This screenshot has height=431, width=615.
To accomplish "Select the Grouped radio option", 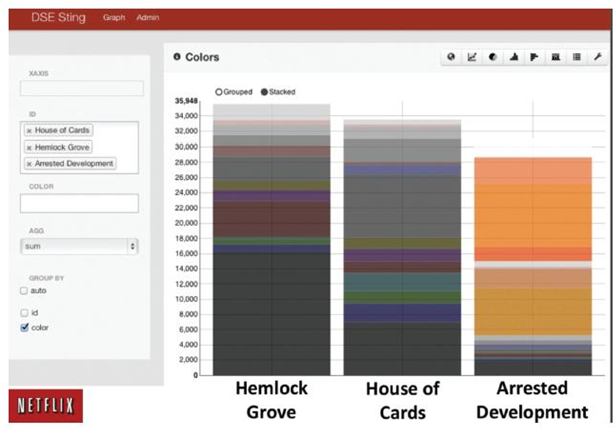I will tap(219, 92).
